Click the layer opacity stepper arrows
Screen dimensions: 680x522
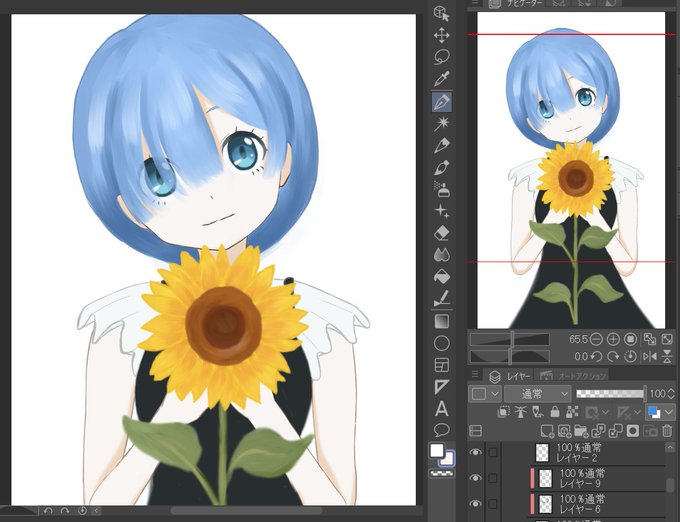671,394
